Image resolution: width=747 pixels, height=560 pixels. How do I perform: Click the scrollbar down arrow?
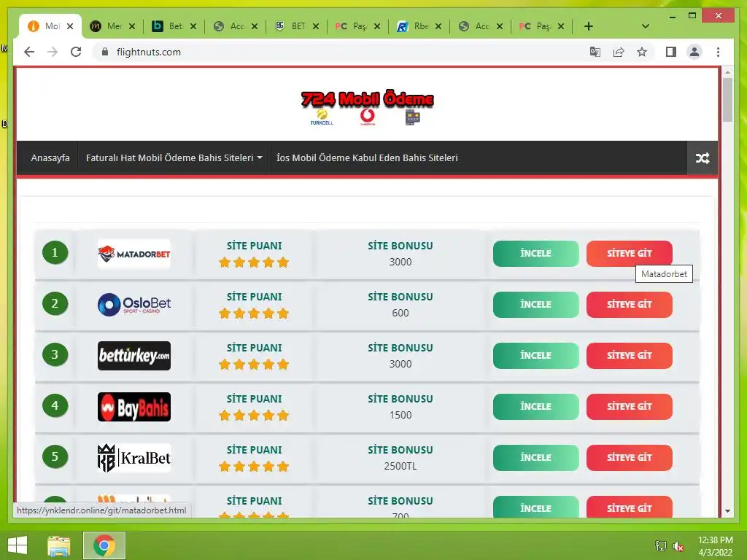727,511
